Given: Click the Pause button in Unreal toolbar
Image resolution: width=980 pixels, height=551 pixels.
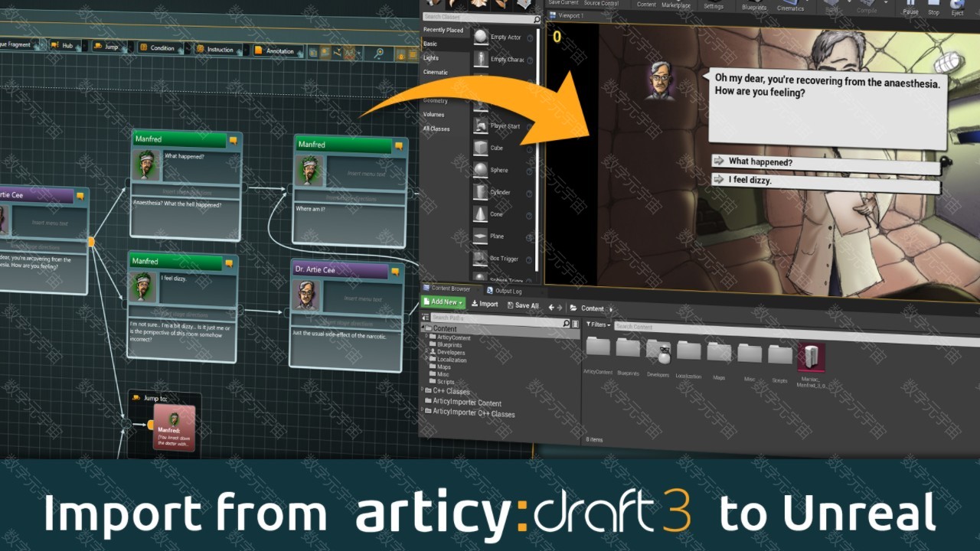Looking at the screenshot, I should [910, 8].
